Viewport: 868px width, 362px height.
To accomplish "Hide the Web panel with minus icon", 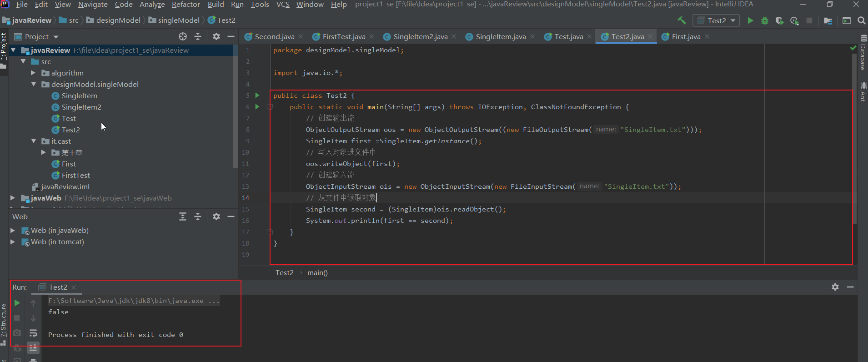I will point(231,216).
